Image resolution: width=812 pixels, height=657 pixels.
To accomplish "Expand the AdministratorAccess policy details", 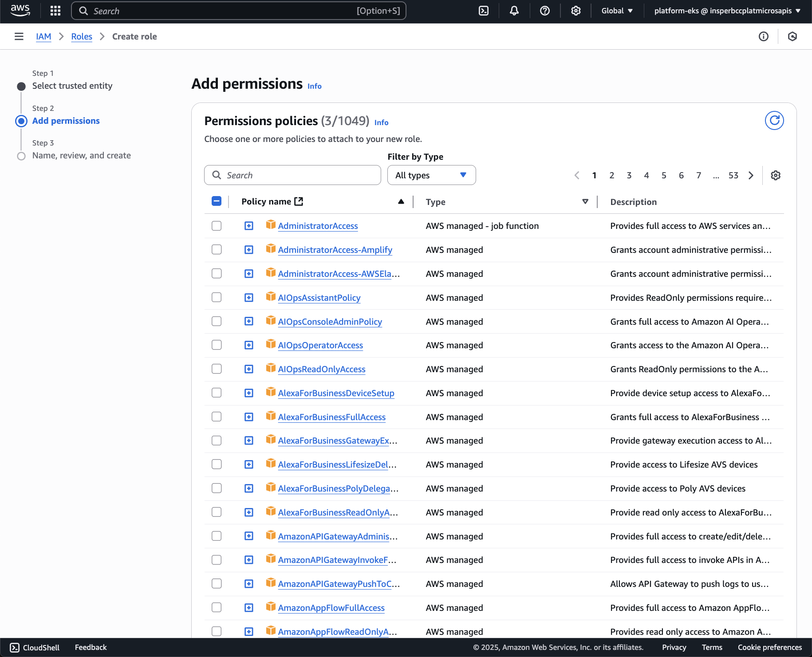I will click(249, 226).
